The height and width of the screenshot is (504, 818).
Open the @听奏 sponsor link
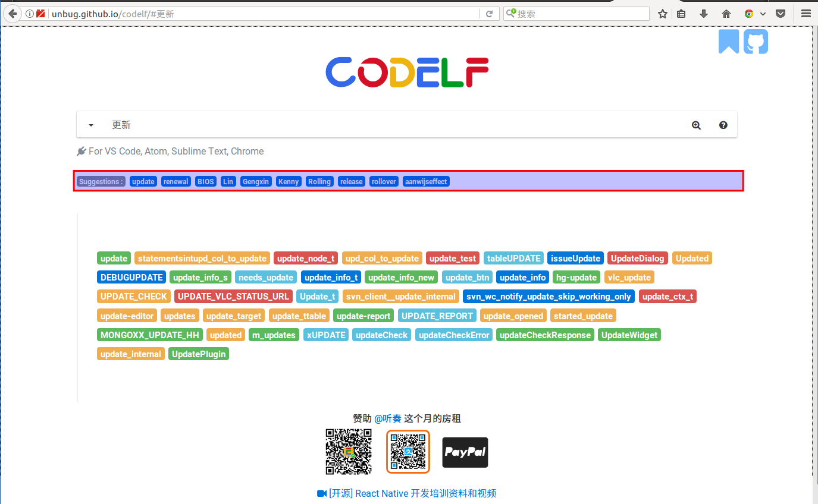388,418
